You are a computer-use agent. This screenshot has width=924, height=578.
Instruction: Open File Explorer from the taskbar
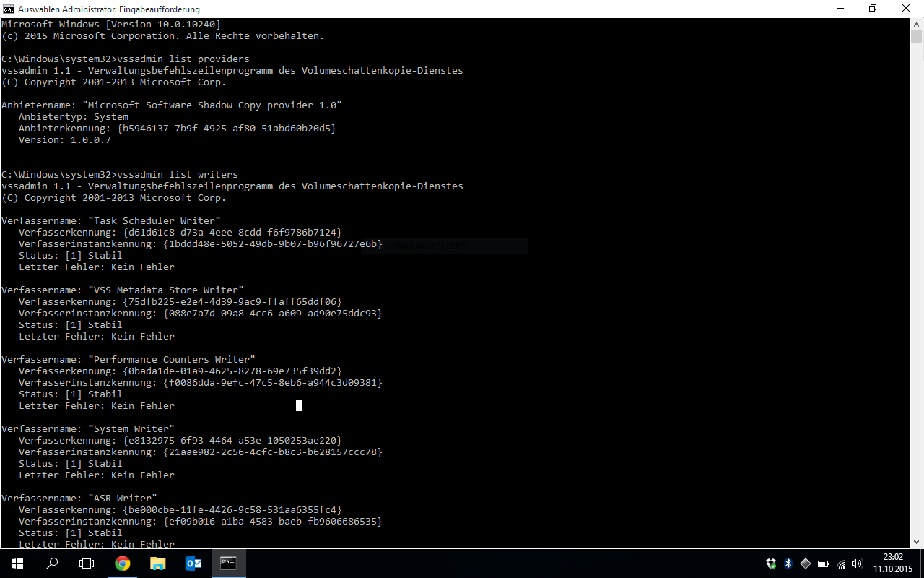tap(158, 564)
